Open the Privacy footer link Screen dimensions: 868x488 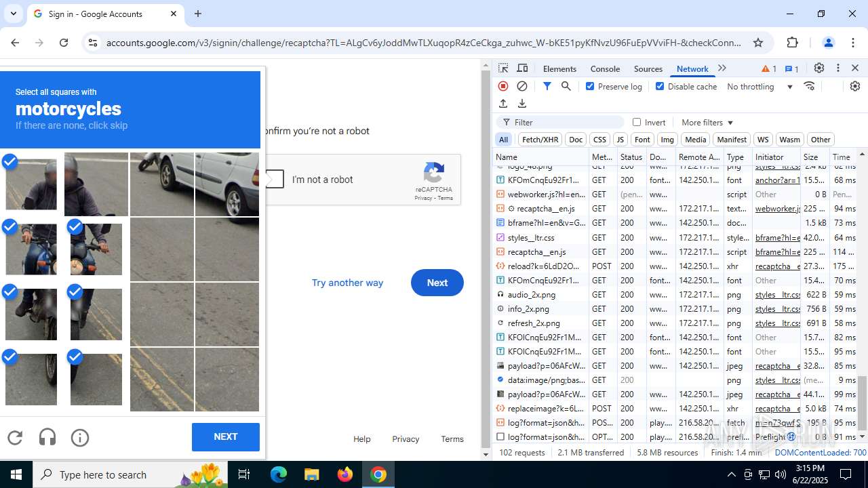(406, 439)
